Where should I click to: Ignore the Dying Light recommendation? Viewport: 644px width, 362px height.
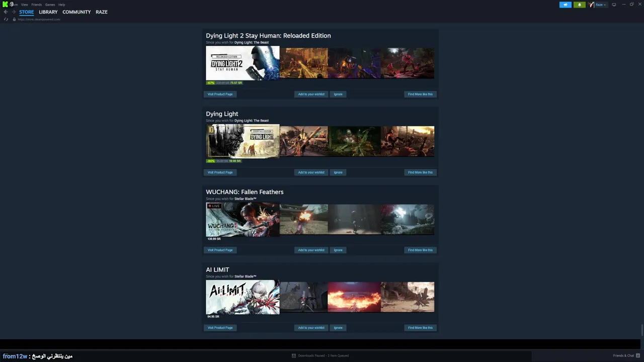[x=338, y=172]
